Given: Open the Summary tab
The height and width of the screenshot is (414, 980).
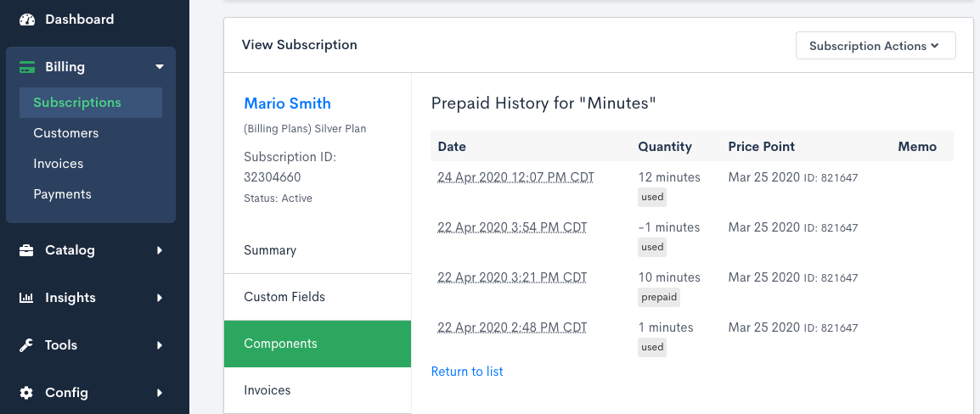Looking at the screenshot, I should click(318, 250).
